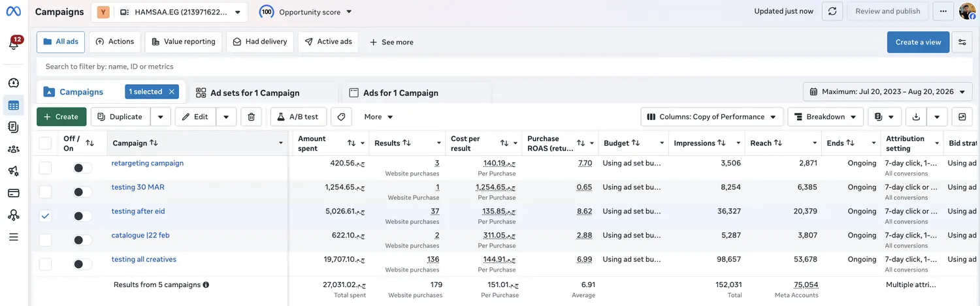The height and width of the screenshot is (306, 980).
Task: Open Events manager nodes icon in sidebar
Action: 14,215
